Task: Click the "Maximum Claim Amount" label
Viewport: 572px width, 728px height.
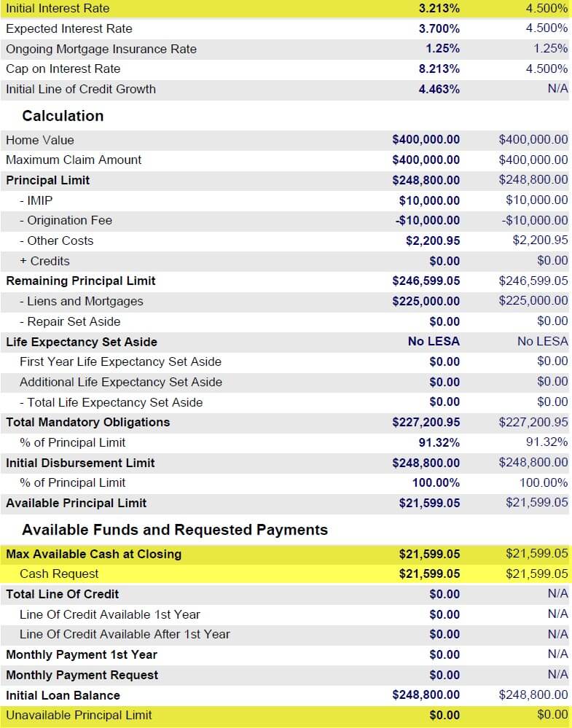Action: pyautogui.click(x=74, y=160)
